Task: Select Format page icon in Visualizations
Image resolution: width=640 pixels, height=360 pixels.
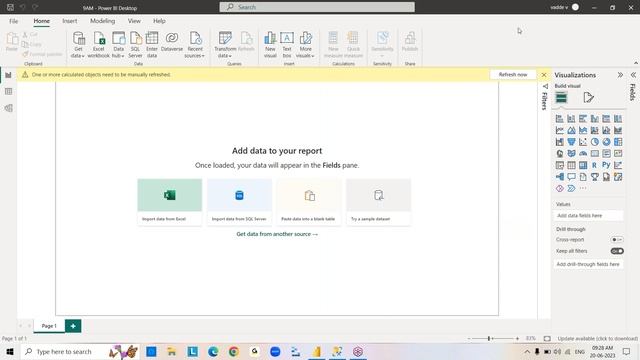Action: [588, 98]
